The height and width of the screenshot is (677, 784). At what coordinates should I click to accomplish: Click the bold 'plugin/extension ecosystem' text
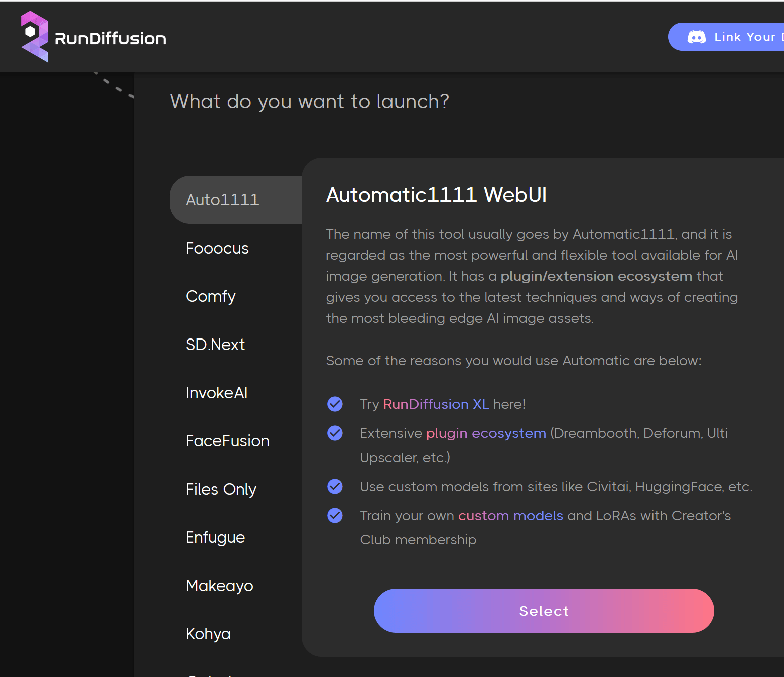(596, 276)
